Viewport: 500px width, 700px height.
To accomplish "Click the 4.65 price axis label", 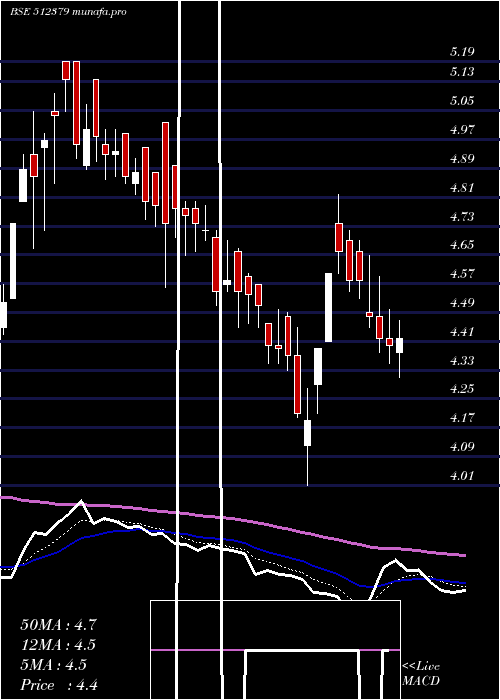I will 462,245.
